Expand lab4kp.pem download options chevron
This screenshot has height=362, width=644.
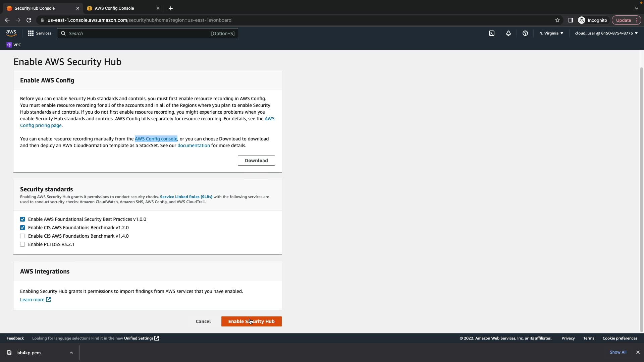coord(71,353)
